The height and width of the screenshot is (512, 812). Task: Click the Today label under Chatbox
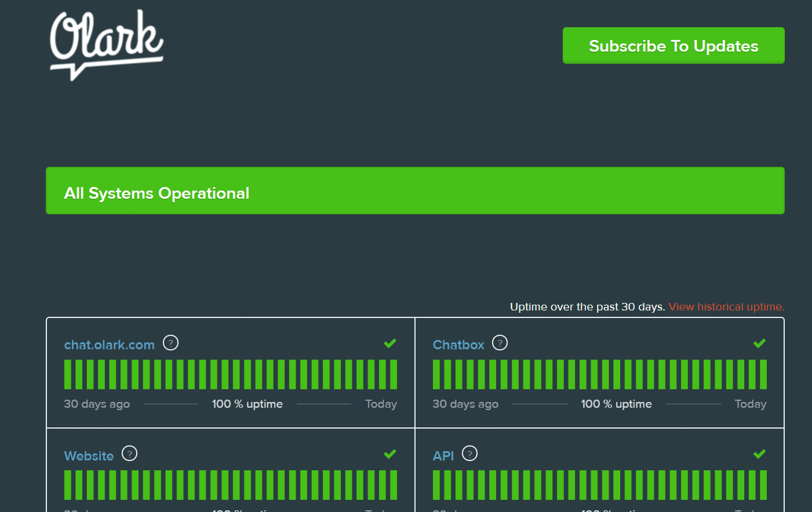751,404
